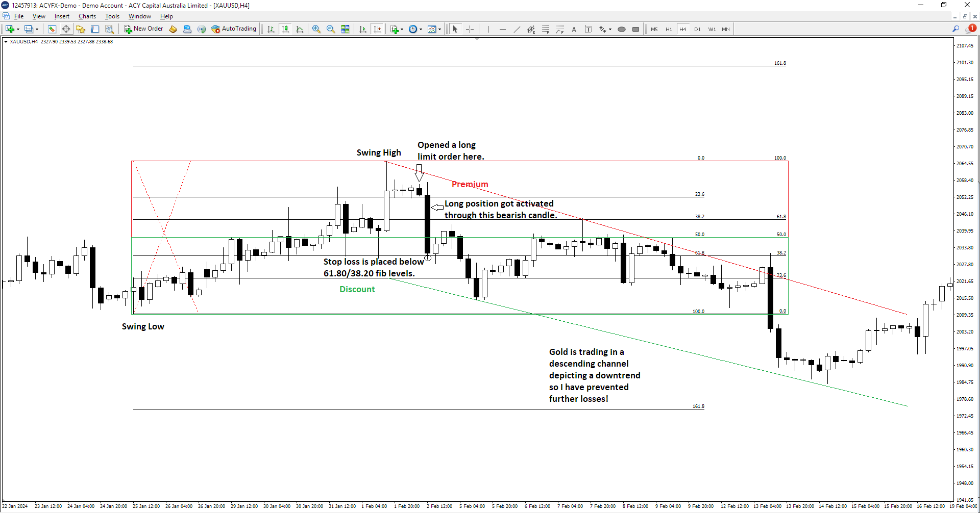Select the horizontal line tool
The height and width of the screenshot is (513, 980).
tap(502, 29)
